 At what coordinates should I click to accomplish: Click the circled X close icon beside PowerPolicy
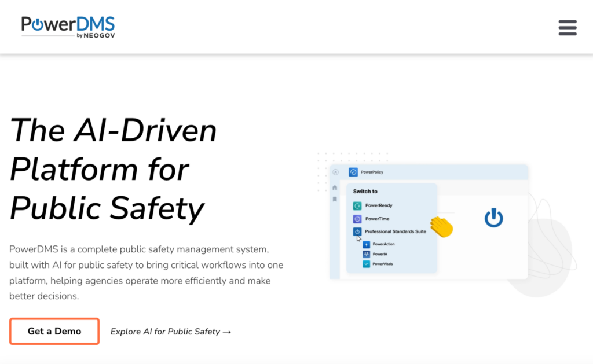pyautogui.click(x=335, y=172)
